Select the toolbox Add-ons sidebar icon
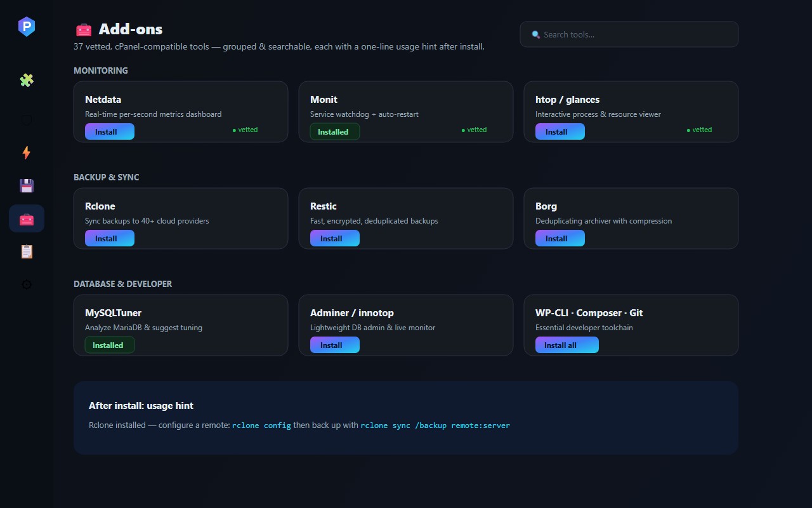This screenshot has width=812, height=508. click(x=27, y=218)
